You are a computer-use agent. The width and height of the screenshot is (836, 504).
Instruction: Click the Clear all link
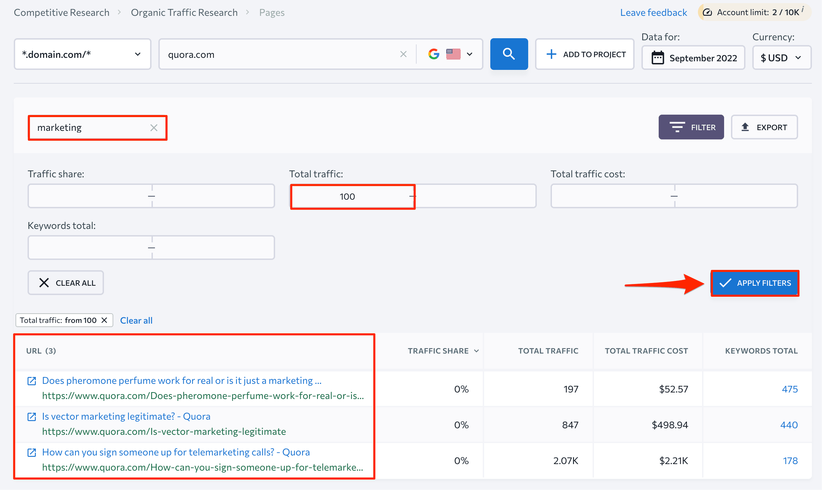(136, 321)
